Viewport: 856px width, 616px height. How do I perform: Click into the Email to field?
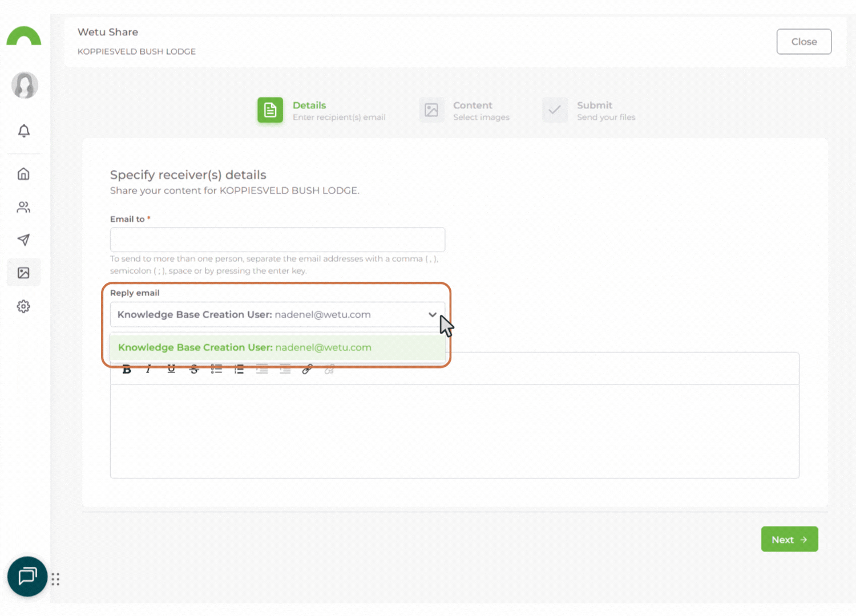(x=277, y=240)
